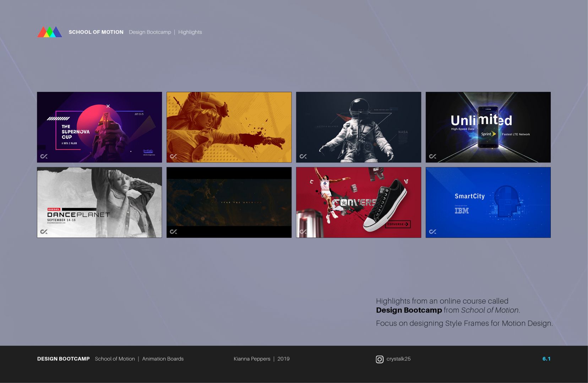This screenshot has height=383, width=588.
Task: Click the Design Bootcamp header text
Action: 150,32
